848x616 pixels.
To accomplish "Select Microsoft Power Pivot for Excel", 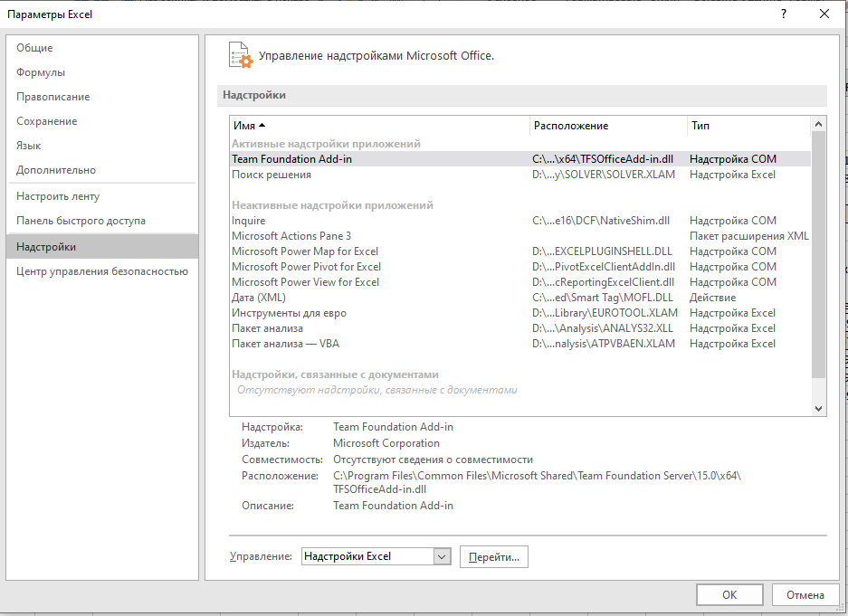I will [519, 267].
